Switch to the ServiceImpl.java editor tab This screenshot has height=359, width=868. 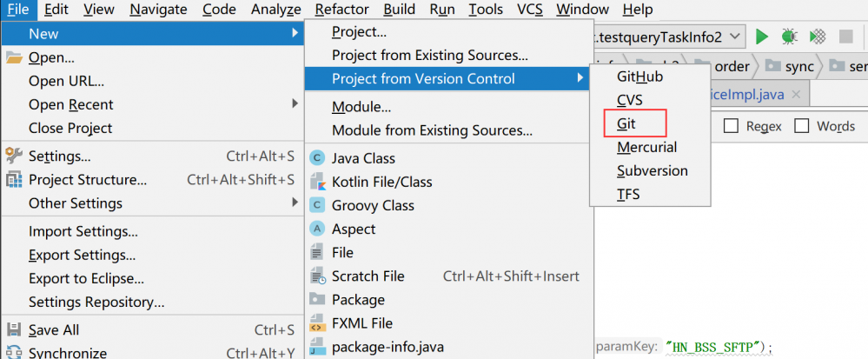coord(758,95)
